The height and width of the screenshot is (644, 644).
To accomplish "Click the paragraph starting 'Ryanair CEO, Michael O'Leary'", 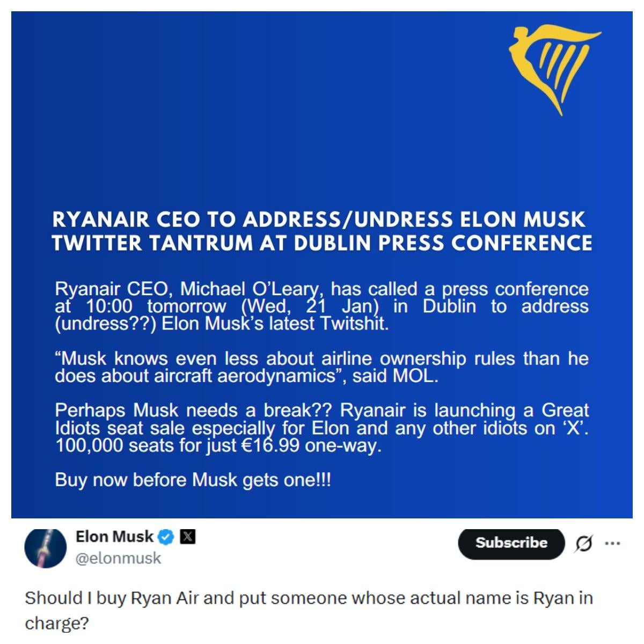I will (321, 306).
